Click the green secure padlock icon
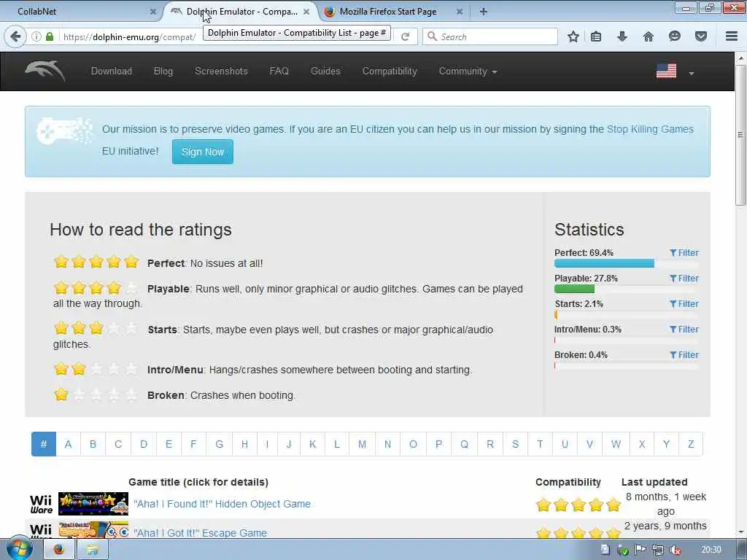This screenshot has height=560, width=747. (x=50, y=36)
